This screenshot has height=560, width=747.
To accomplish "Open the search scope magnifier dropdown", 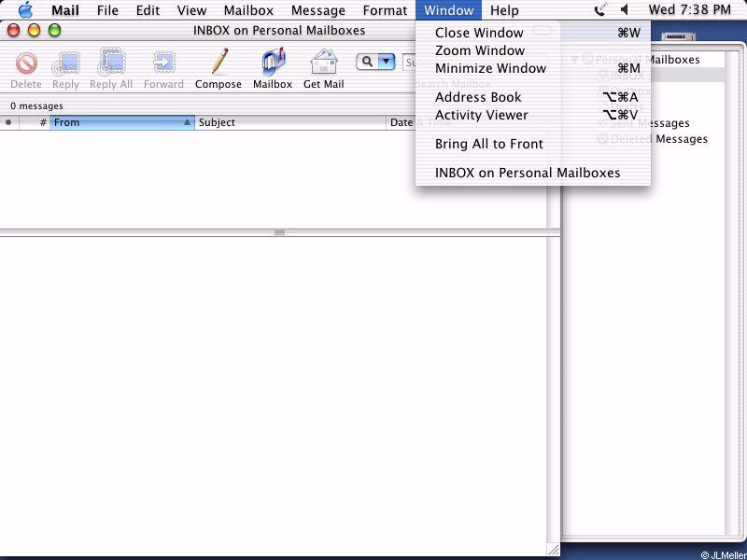I will tap(376, 62).
